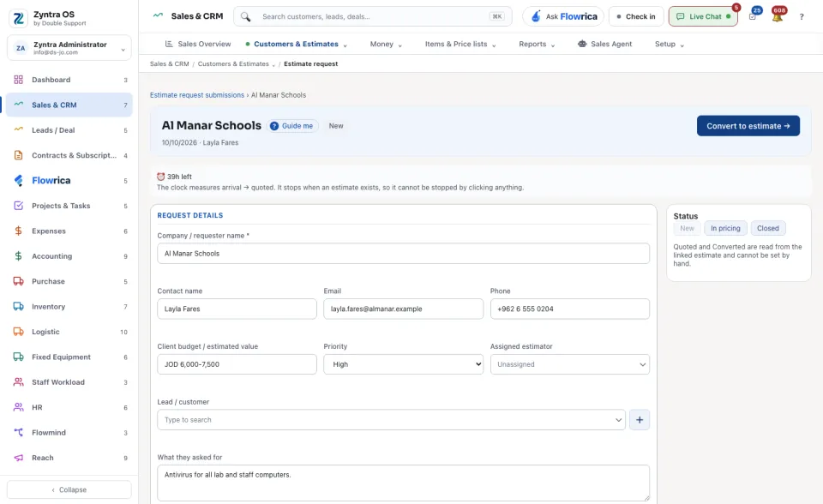This screenshot has height=504, width=823.
Task: Open the Projects & Tasks checklist icon
Action: click(18, 206)
